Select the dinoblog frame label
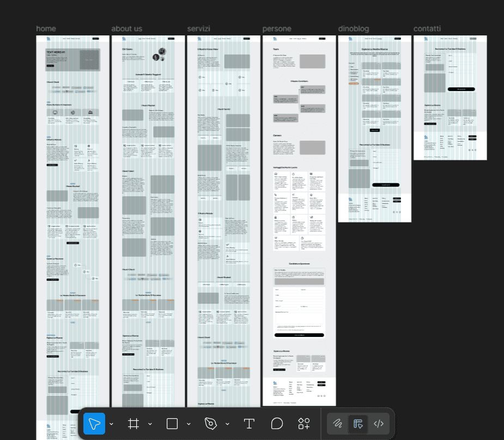Image resolution: width=504 pixels, height=440 pixels. coord(354,29)
